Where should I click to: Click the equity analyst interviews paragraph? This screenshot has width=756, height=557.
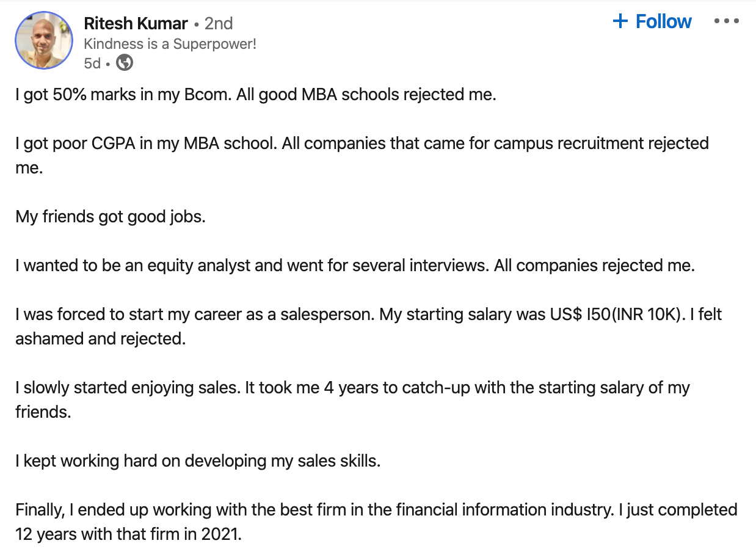(x=355, y=266)
